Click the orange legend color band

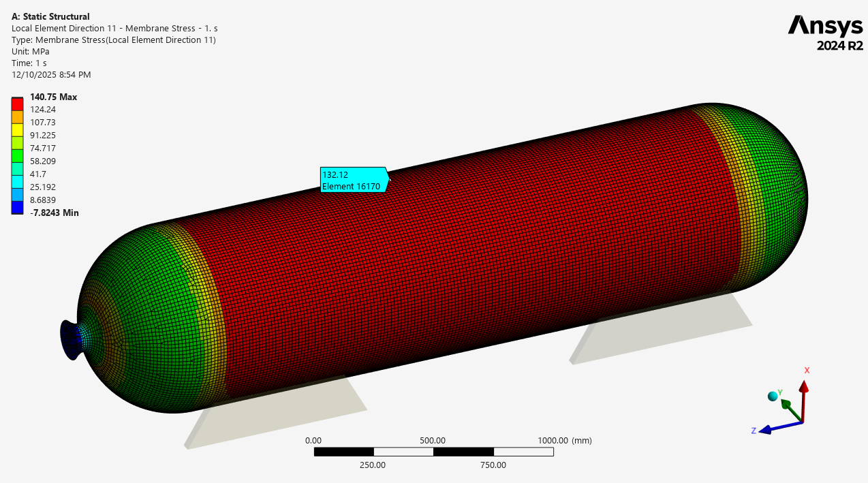coord(18,116)
